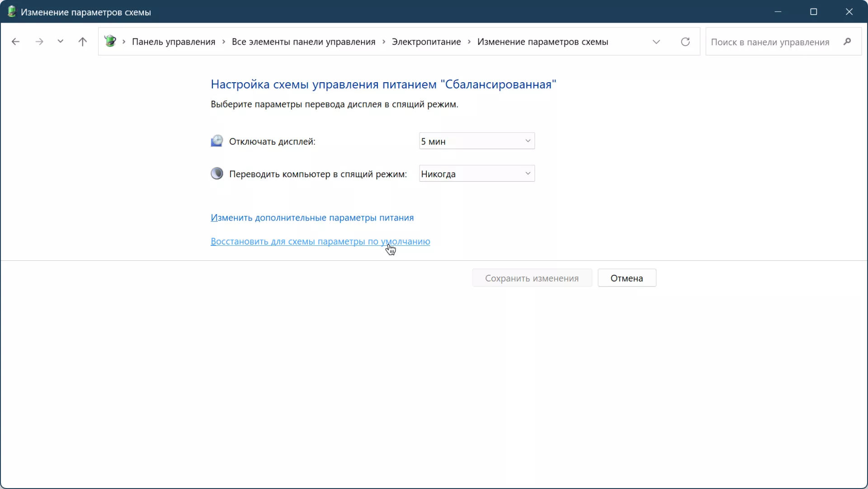Click label 'Переводить компьютер в спящий режим:'
868x489 pixels.
point(318,174)
